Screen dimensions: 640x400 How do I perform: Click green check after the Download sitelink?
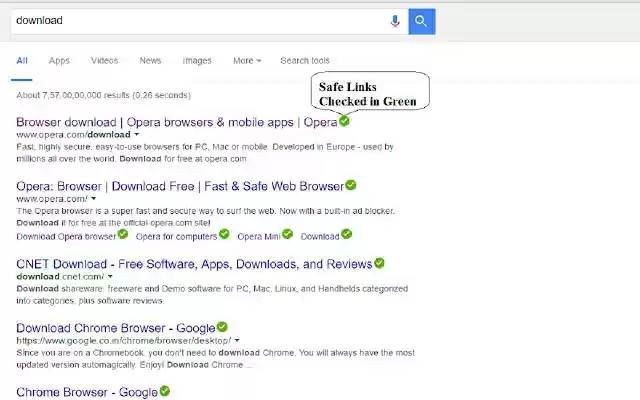[x=347, y=234]
